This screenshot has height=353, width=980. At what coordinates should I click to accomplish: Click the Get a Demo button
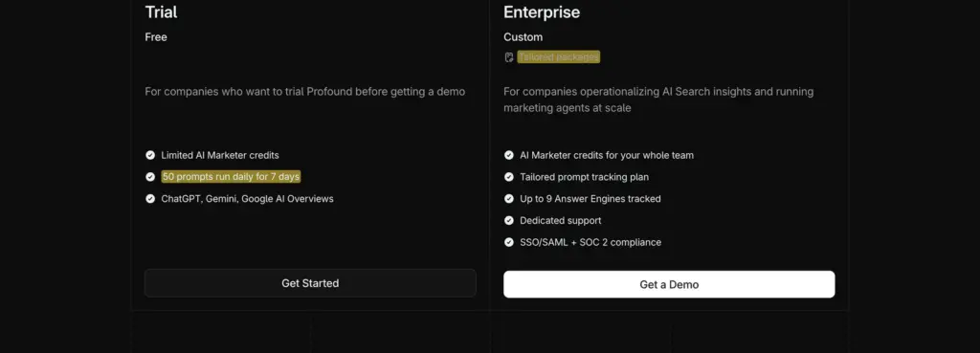tap(669, 284)
